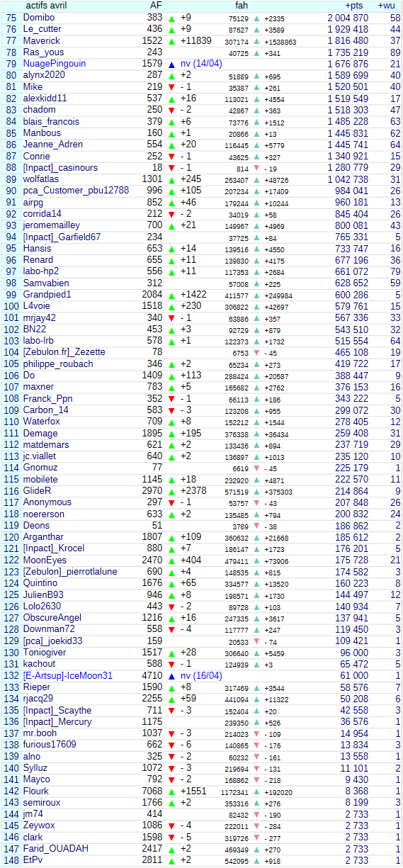Click the red down arrow beside Mike
The height and width of the screenshot is (868, 403).
click(171, 87)
